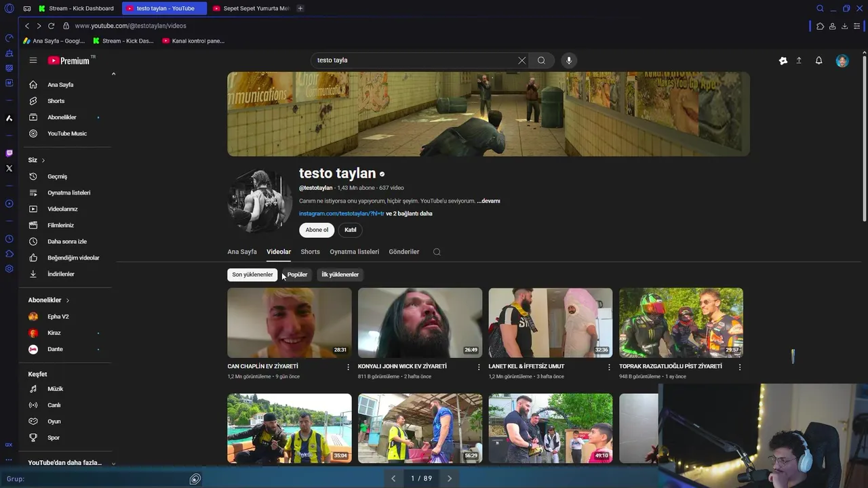
Task: Open CAN CHAPLİN EV ZİYARETİ thumbnail
Action: click(x=290, y=323)
